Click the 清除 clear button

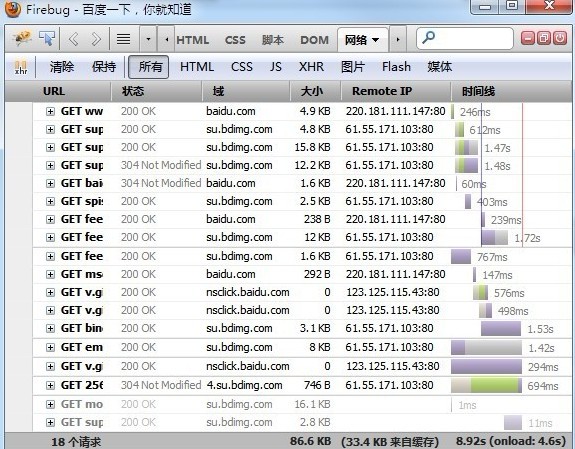point(62,67)
